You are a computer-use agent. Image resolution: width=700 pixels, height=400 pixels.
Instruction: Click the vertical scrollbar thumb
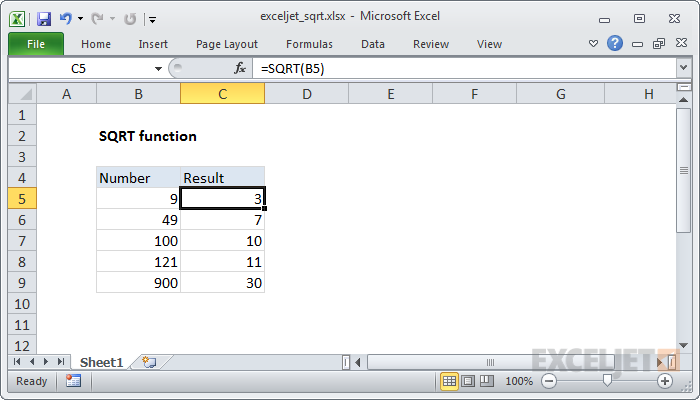pos(683,170)
